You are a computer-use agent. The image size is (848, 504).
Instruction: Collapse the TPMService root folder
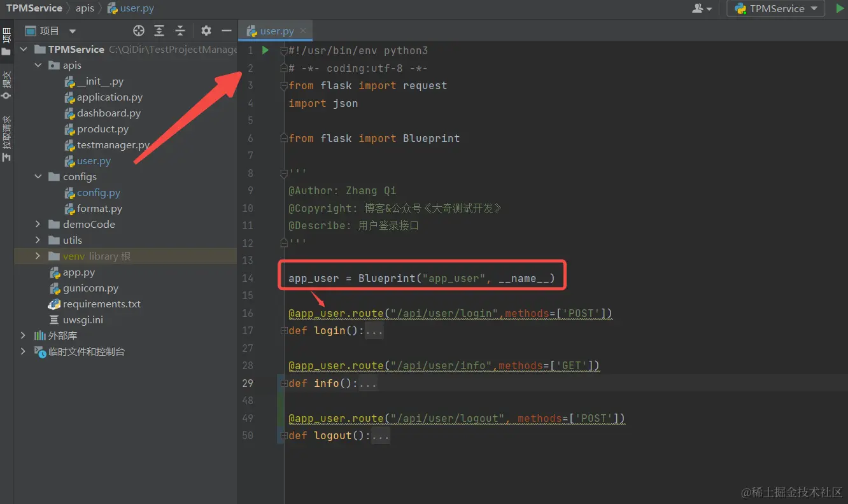click(x=24, y=49)
